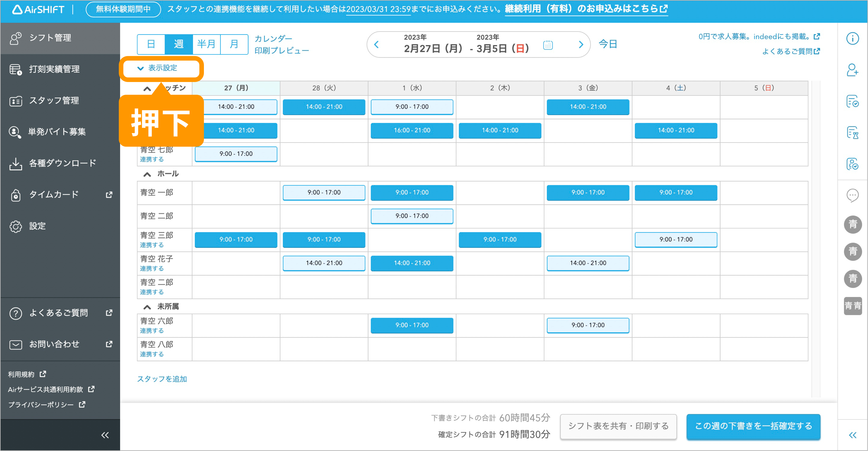Open タイムカード in the sidebar

60,195
